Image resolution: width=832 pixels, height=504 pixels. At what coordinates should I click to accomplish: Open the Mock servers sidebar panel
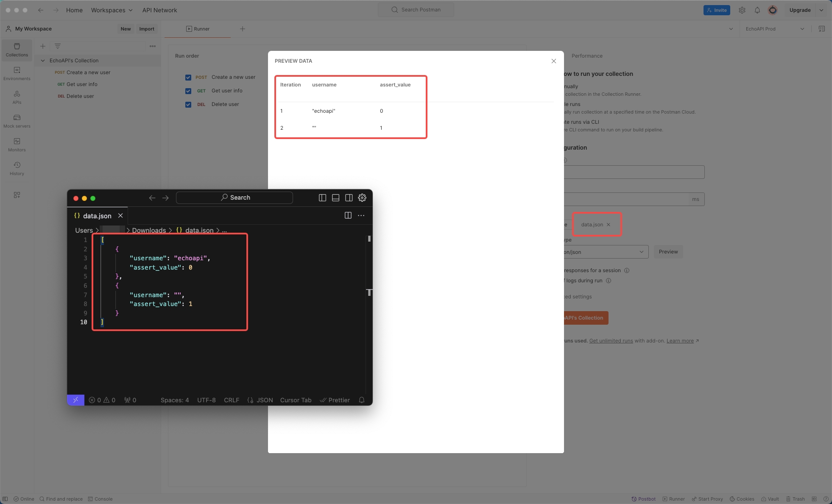pos(17,121)
